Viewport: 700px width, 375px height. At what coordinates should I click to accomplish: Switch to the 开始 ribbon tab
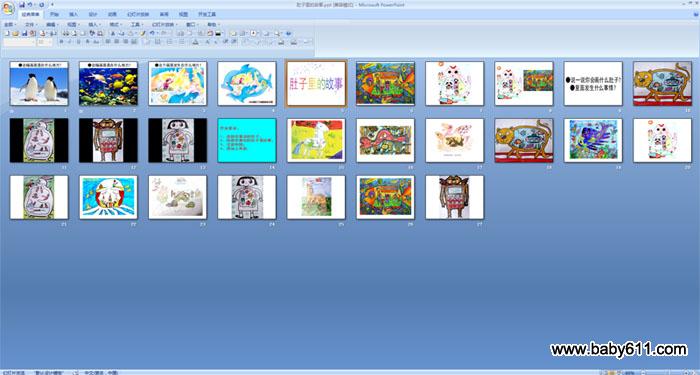pos(54,14)
